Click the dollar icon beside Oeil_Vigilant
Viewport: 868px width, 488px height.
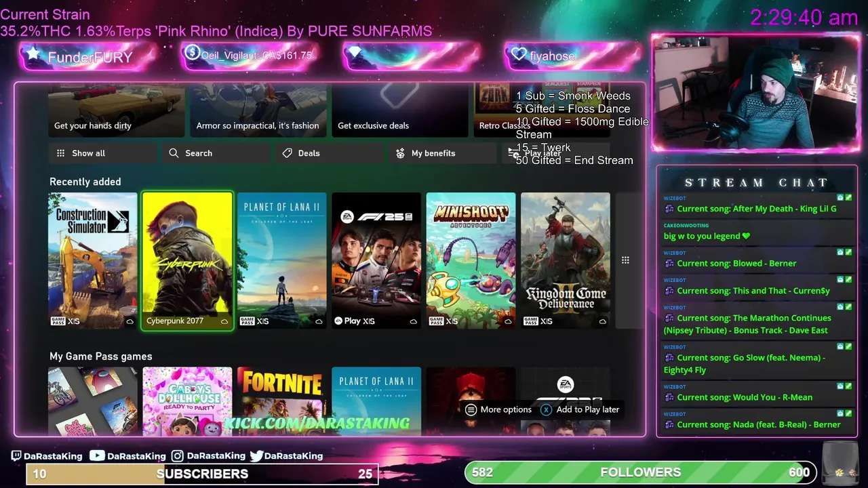coord(192,53)
